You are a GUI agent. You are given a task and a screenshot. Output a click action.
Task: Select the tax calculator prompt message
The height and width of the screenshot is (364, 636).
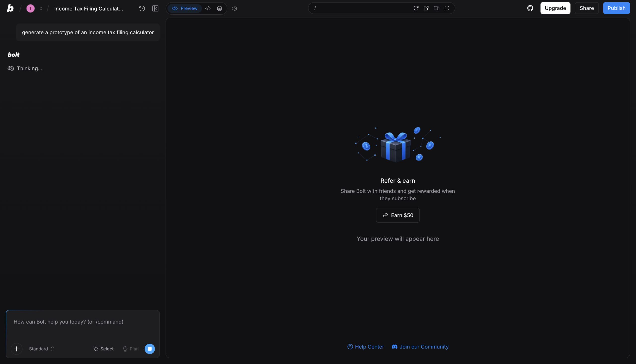pyautogui.click(x=88, y=33)
